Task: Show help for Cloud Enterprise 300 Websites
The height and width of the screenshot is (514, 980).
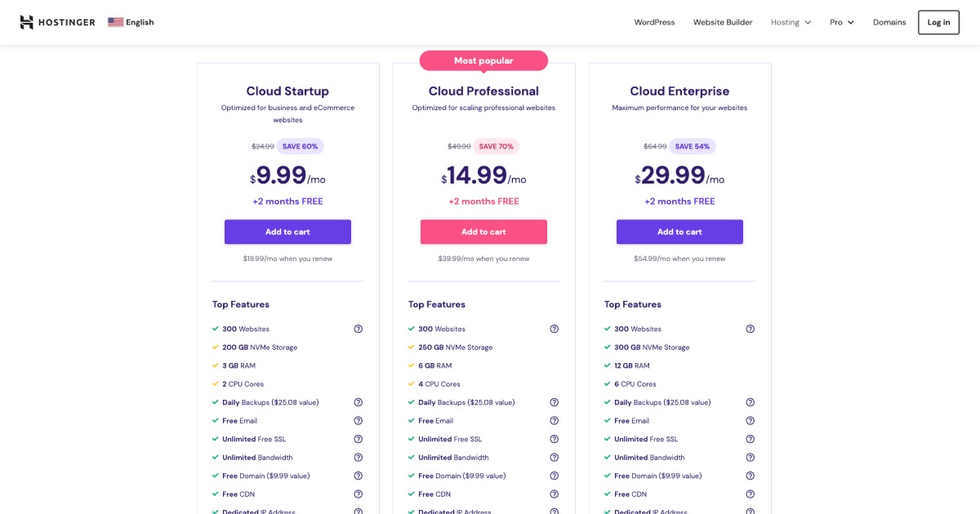Action: [750, 329]
